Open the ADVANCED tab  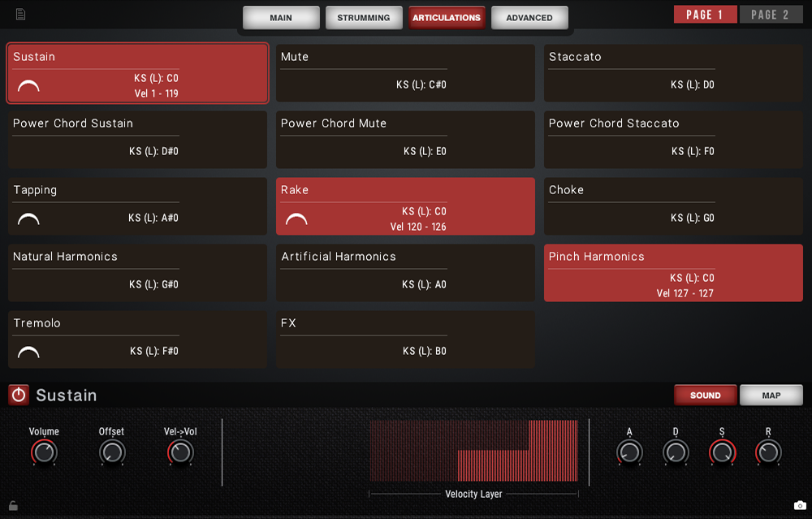pos(529,18)
